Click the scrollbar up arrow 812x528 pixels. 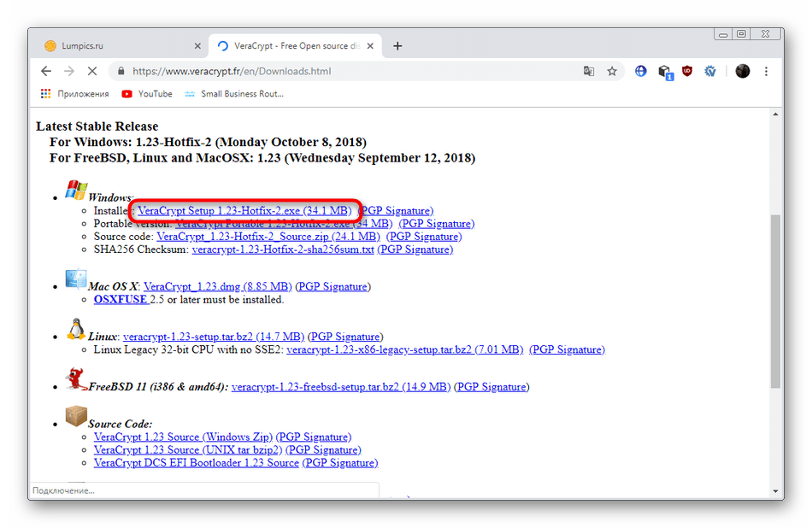pyautogui.click(x=775, y=114)
